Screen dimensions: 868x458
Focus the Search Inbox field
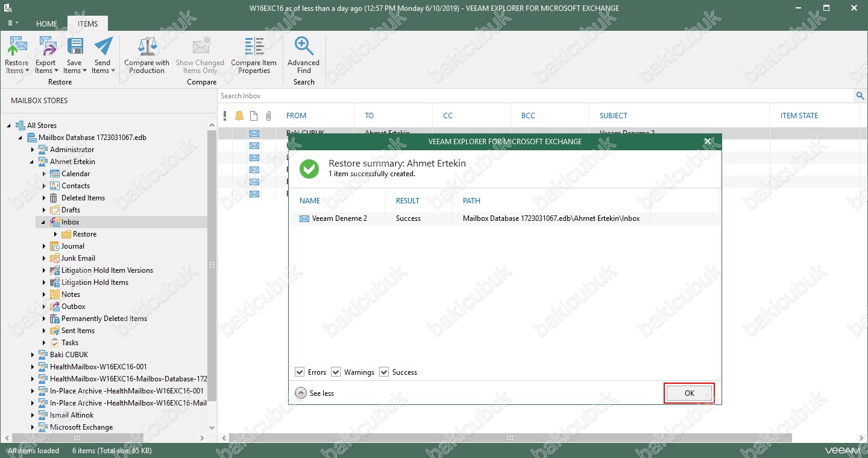click(536, 96)
